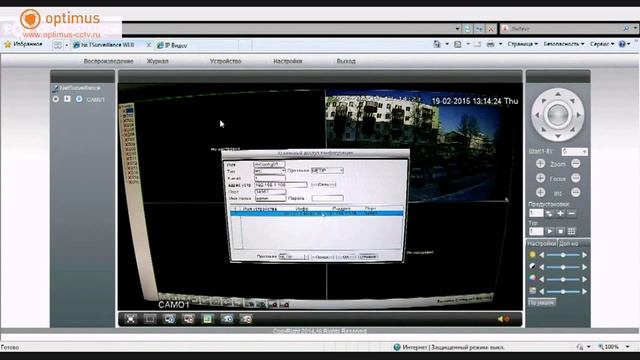Viewport: 640px width, 360px height.
Task: Zoom in with the Zoom plus icon
Action: coord(540,164)
